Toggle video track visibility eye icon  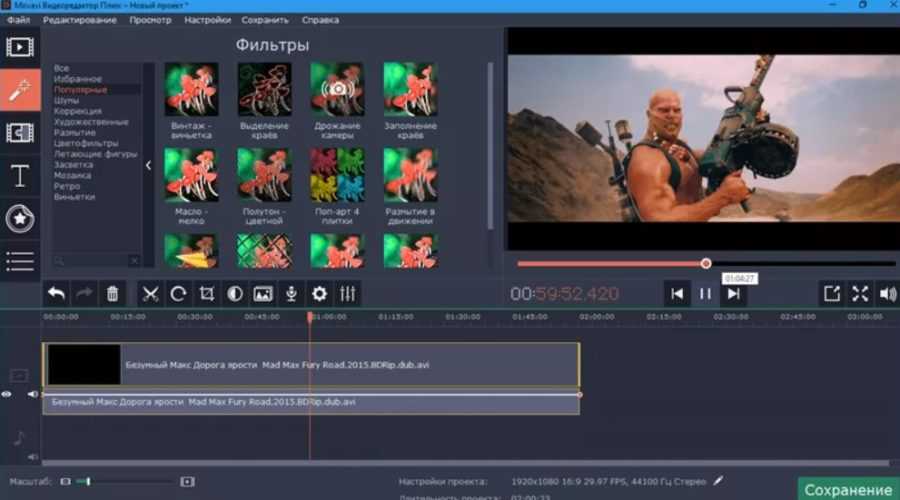click(x=7, y=395)
